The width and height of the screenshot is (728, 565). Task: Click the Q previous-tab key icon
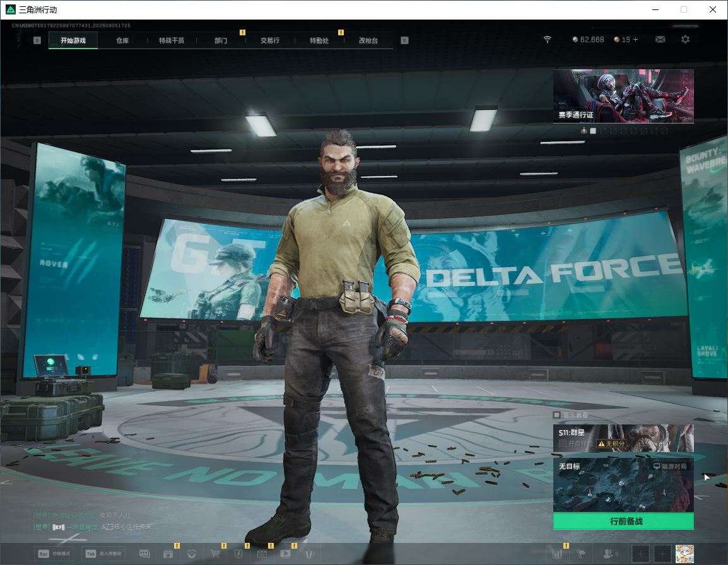click(37, 40)
